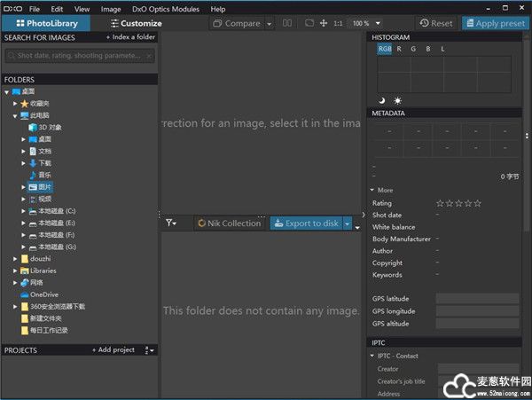Open the Export to disk dropdown arrow
Viewport: 532px width, 400px height.
point(348,224)
